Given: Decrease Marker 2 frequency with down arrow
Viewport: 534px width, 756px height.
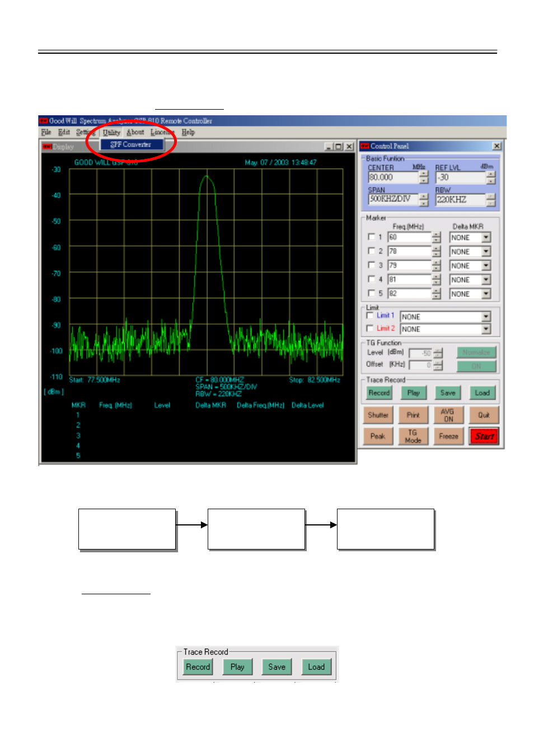Looking at the screenshot, I should pos(437,255).
